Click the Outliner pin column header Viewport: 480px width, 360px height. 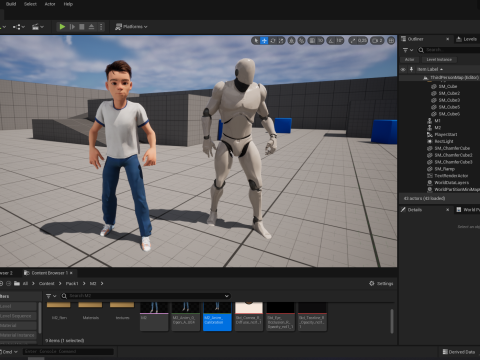[x=411, y=69]
